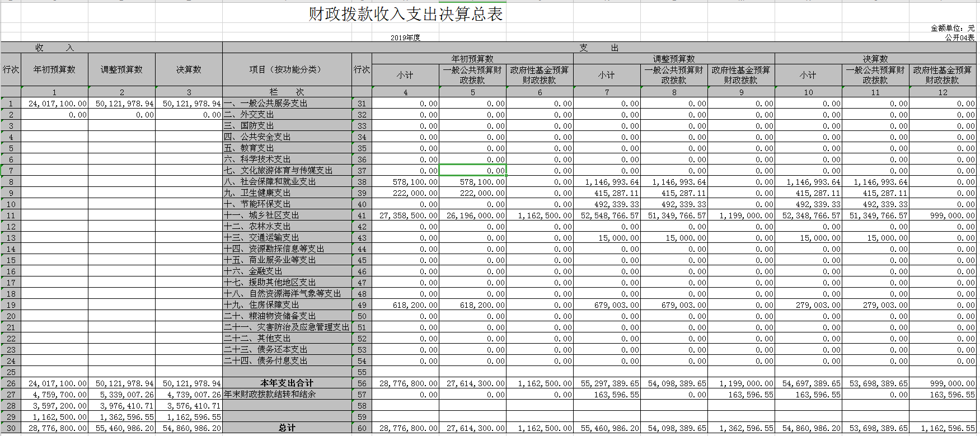Select the 公开04表 cell
Image resolution: width=980 pixels, height=436 pixels.
click(959, 37)
